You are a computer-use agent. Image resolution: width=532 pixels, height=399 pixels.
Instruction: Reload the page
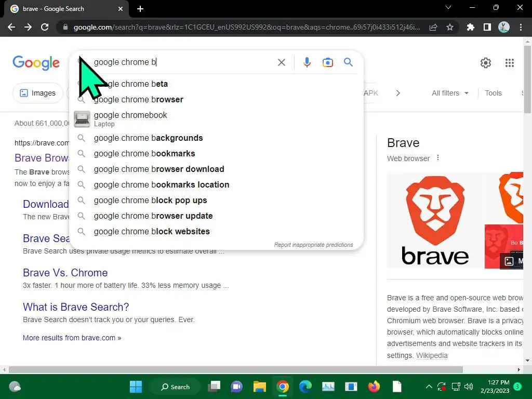(45, 27)
